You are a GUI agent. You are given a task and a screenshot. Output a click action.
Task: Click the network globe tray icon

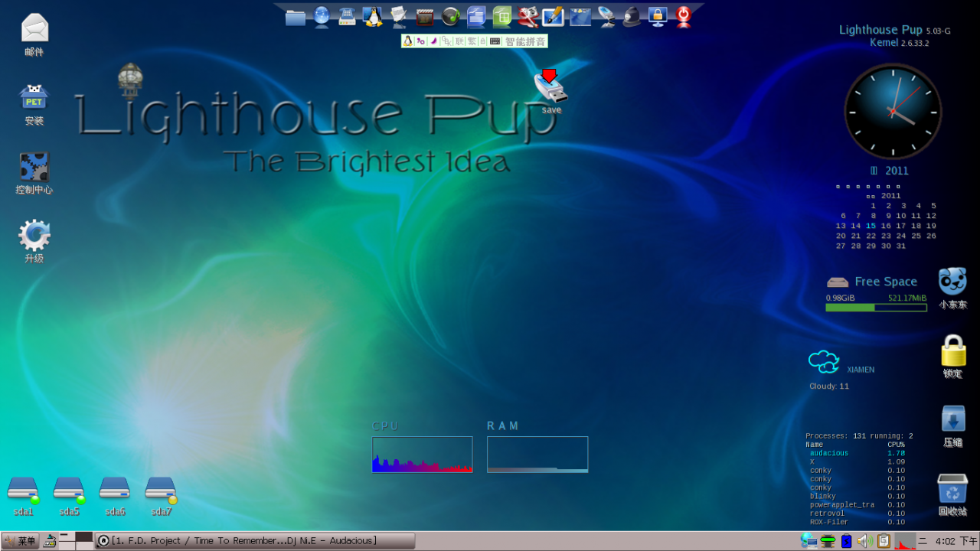[809, 541]
